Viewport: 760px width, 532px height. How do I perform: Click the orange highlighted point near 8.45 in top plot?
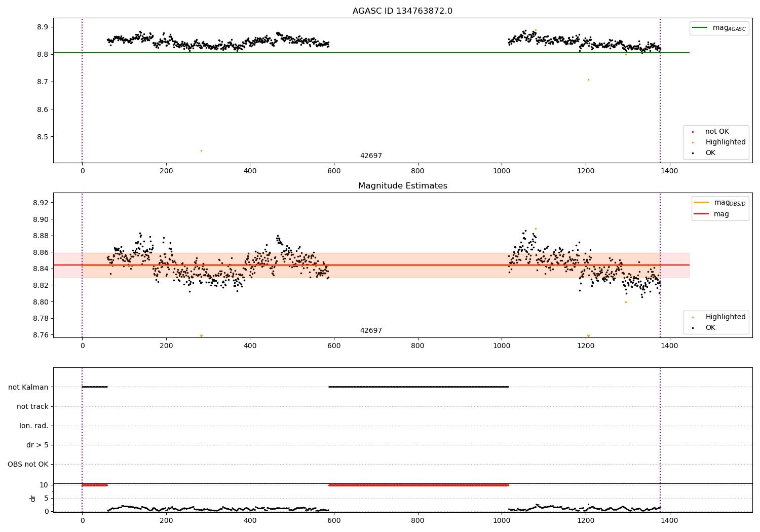(x=201, y=150)
